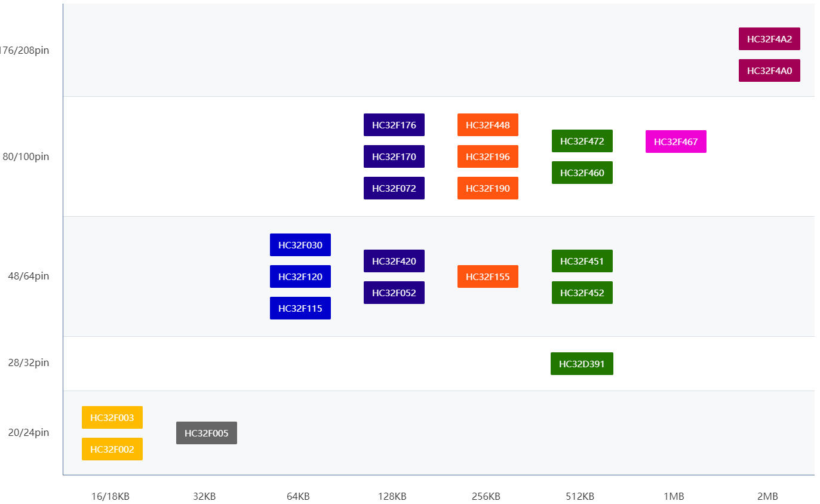Screen dimensions: 820x504
Task: Select the gray HC32F005 button
Action: pos(207,433)
